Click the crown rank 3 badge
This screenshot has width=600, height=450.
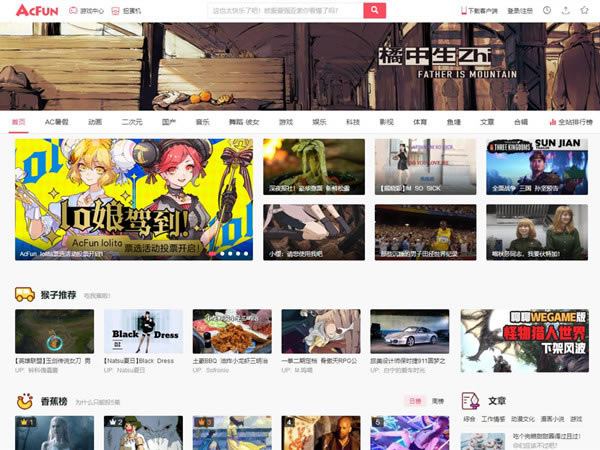pos(203,422)
